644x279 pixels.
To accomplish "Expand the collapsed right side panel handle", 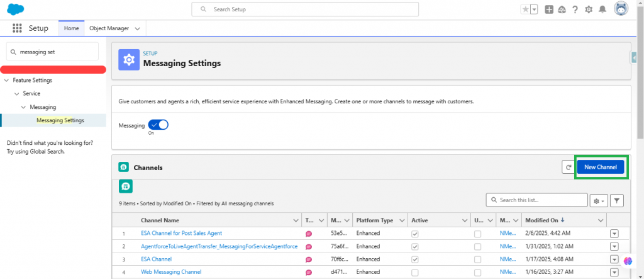I will point(634,59).
